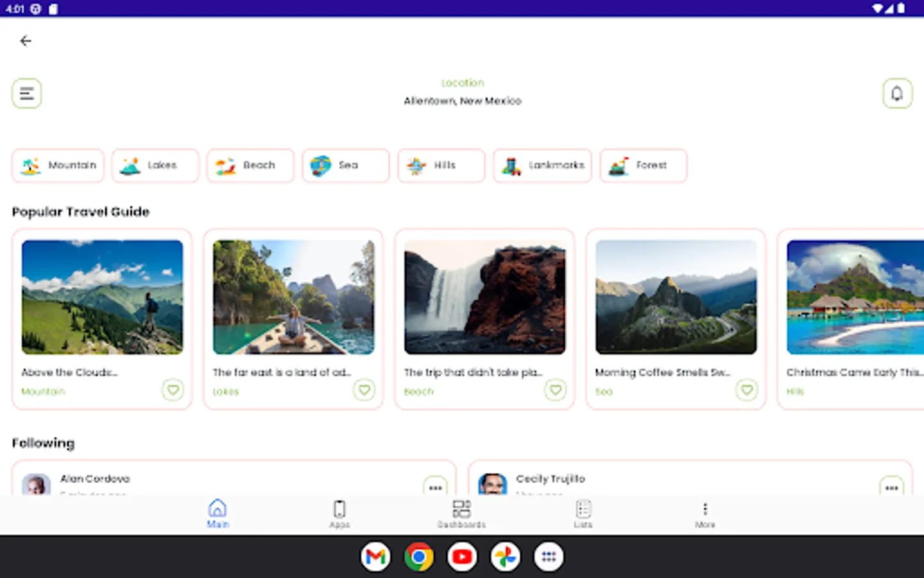Image resolution: width=924 pixels, height=578 pixels.
Task: Switch to the Dashboards tab
Action: [461, 514]
